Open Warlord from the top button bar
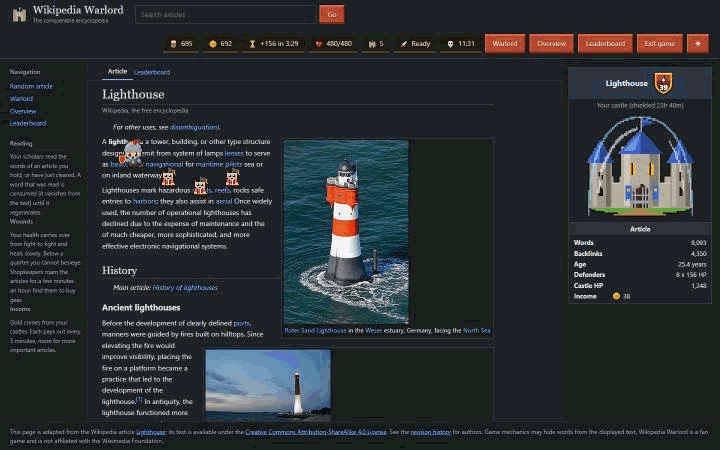 pyautogui.click(x=505, y=44)
